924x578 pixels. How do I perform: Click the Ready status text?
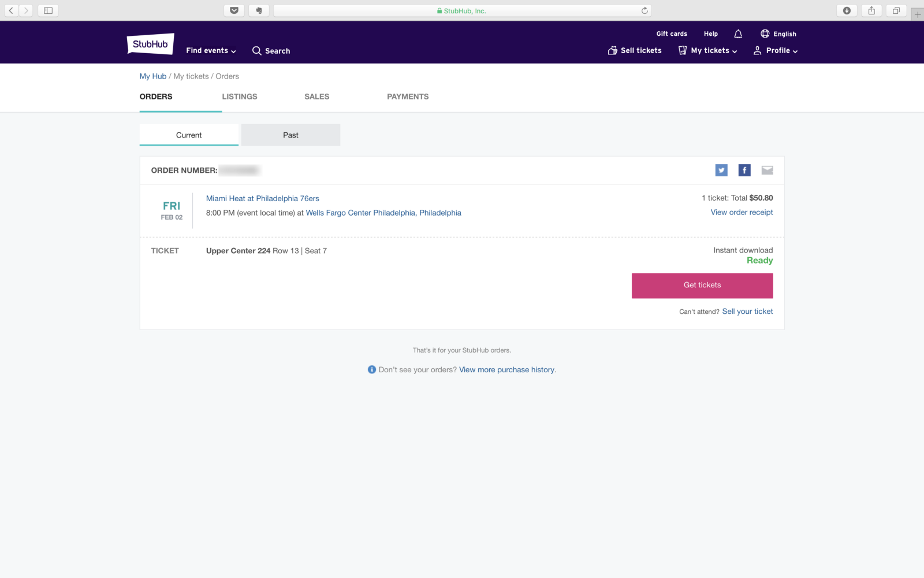coord(759,260)
